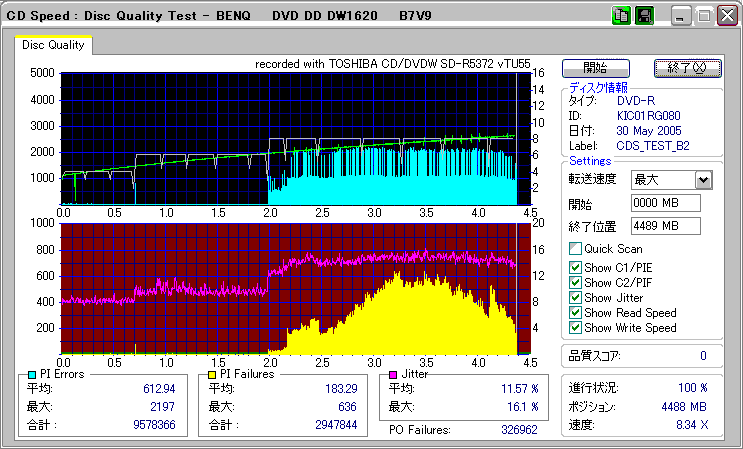Screen dimensions: 743x449
Task: Minimize the CD Speed window
Action: point(681,16)
